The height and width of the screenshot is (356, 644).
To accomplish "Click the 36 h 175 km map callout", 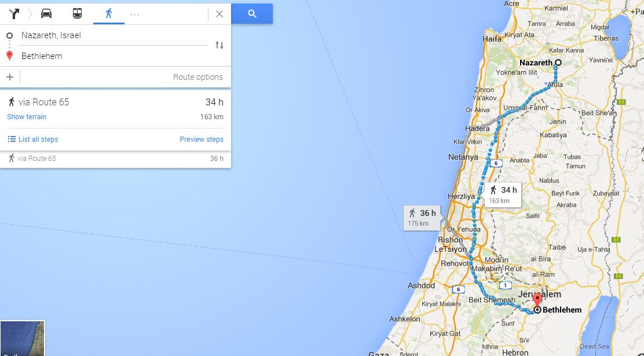I will pyautogui.click(x=422, y=218).
